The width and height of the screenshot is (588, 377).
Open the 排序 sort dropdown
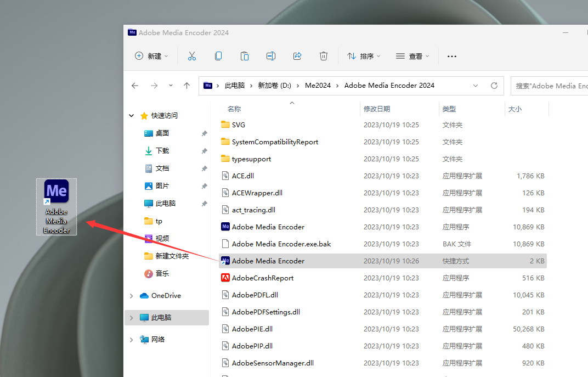point(363,57)
